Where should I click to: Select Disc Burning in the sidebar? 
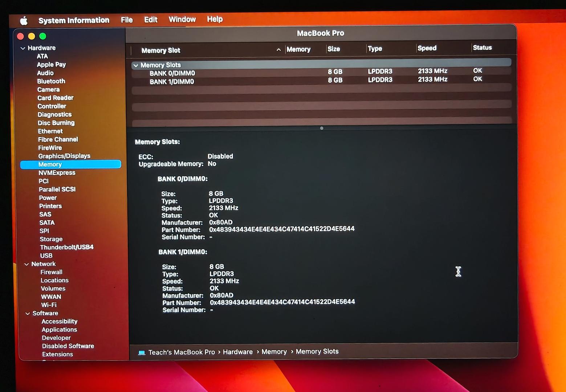56,123
